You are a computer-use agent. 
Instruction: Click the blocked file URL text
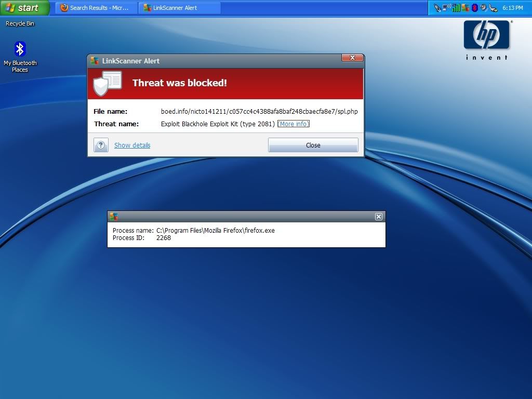pos(259,111)
